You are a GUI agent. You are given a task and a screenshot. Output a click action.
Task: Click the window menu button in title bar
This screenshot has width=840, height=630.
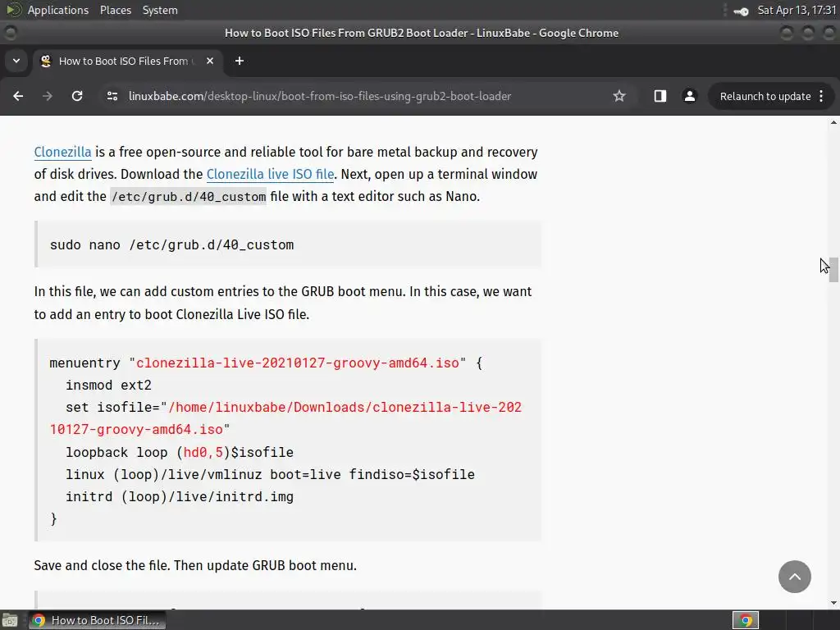point(10,33)
